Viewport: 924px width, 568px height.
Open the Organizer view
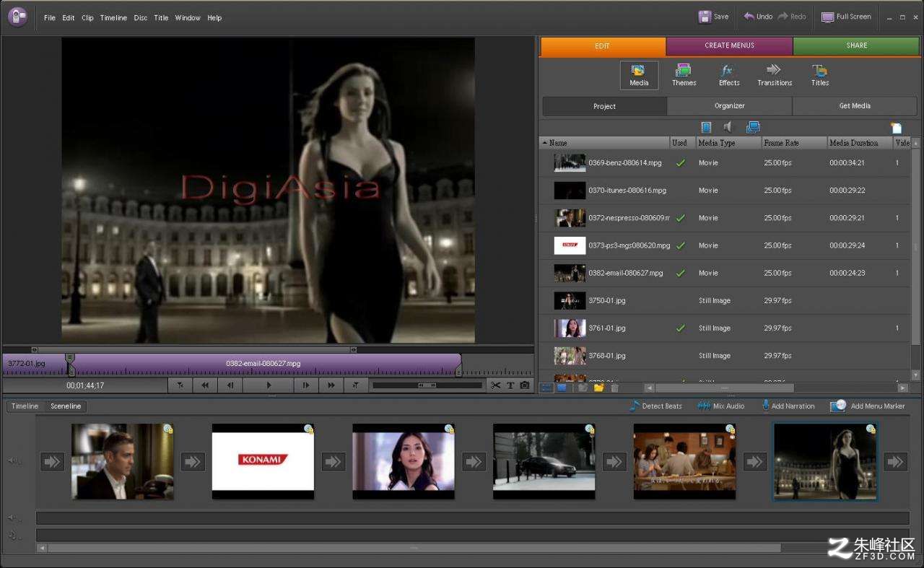[x=729, y=106]
